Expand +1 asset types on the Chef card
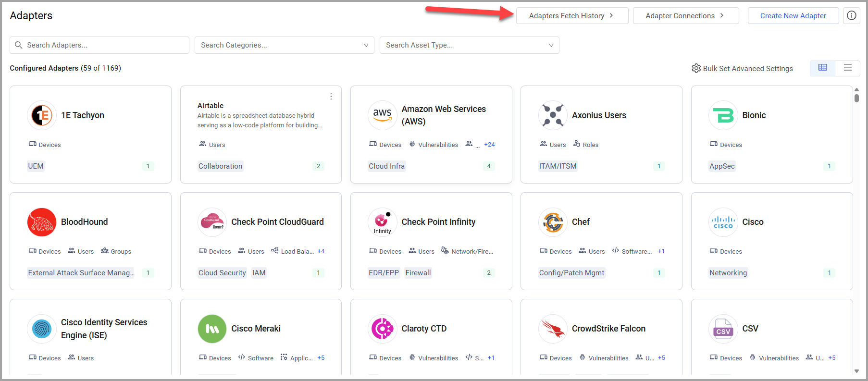Screen dimensions: 868x381 point(661,251)
